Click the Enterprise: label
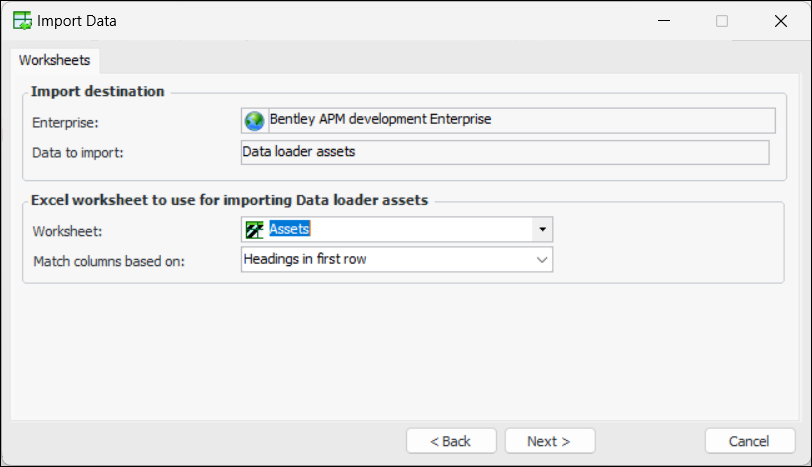The width and height of the screenshot is (812, 467). click(64, 122)
